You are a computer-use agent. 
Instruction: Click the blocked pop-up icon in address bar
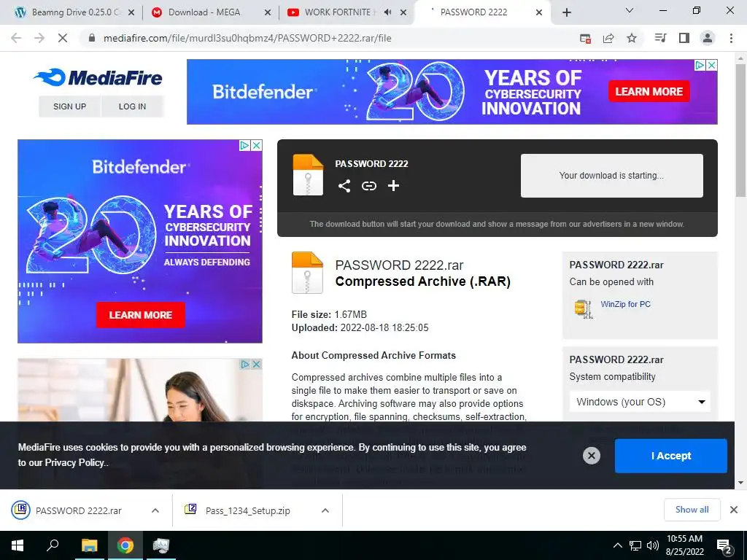(x=585, y=38)
